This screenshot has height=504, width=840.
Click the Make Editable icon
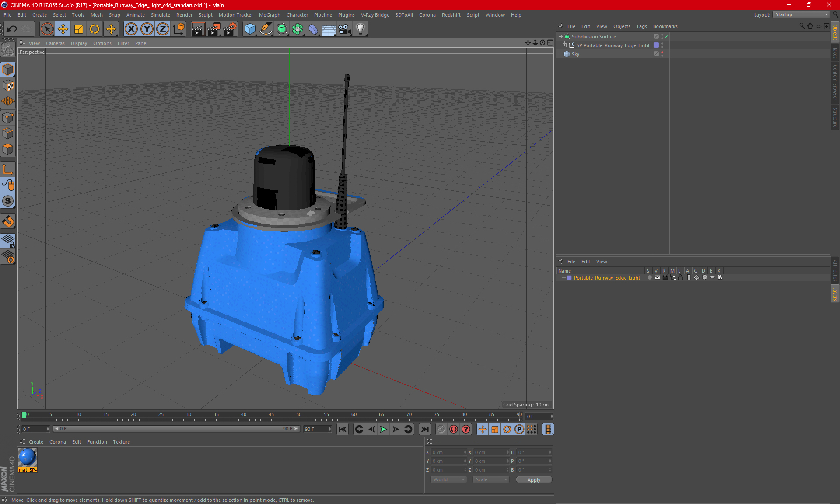click(8, 49)
